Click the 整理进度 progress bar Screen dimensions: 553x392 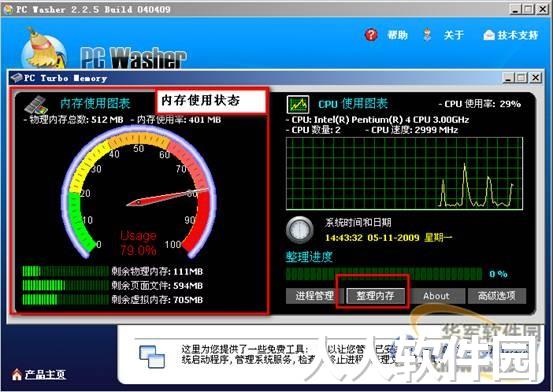point(384,274)
